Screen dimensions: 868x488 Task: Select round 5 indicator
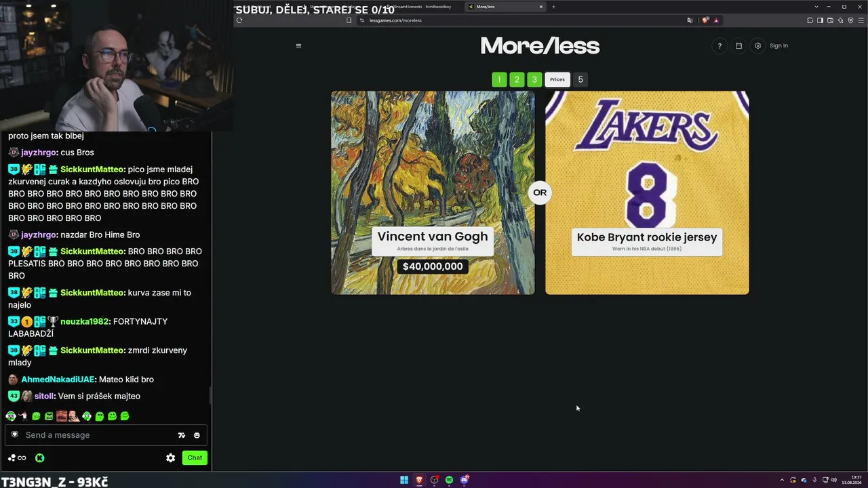[580, 79]
